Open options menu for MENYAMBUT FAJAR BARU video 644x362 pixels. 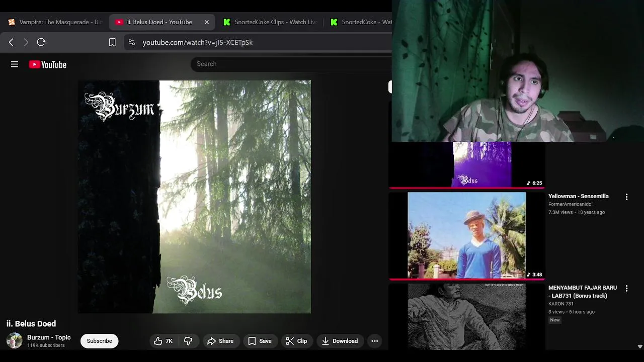tap(626, 289)
